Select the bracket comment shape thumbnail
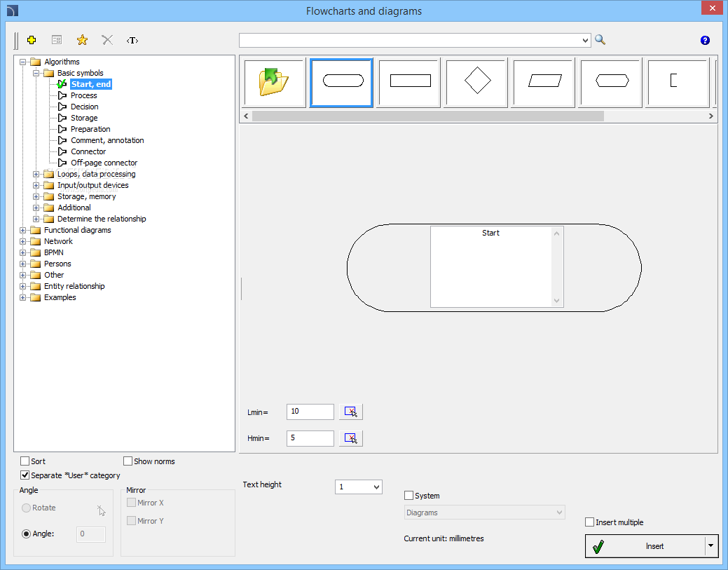 [x=678, y=82]
